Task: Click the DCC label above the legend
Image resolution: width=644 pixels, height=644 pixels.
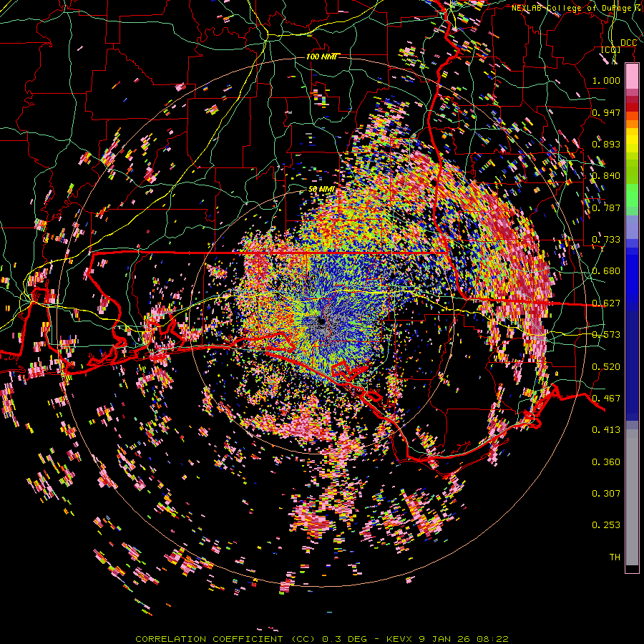Action: point(628,43)
